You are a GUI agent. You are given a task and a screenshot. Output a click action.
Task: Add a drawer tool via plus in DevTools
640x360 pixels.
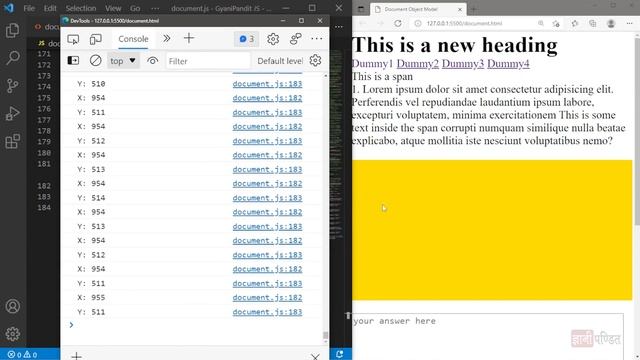76,357
